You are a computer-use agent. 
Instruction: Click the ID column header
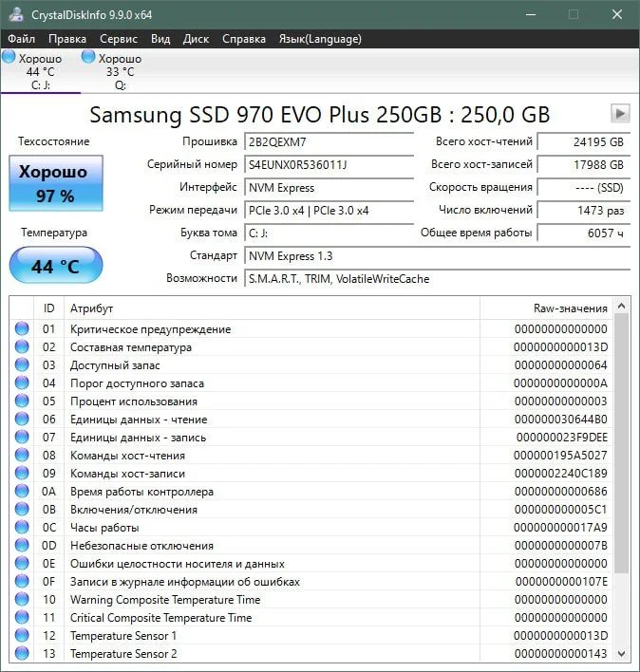tap(48, 308)
